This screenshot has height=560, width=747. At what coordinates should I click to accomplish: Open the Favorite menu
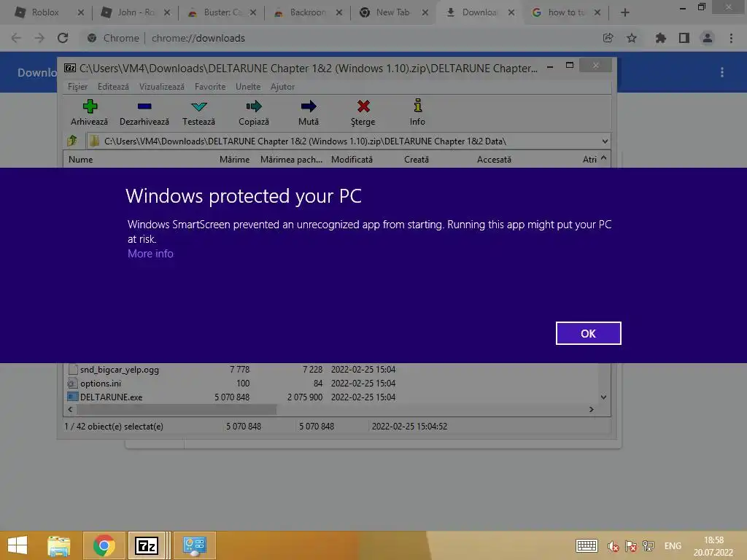pos(209,87)
